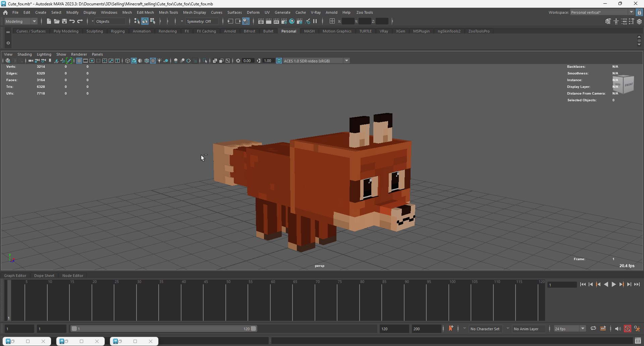The width and height of the screenshot is (644, 346).
Task: Click the Undo arrow icon
Action: 72,21
